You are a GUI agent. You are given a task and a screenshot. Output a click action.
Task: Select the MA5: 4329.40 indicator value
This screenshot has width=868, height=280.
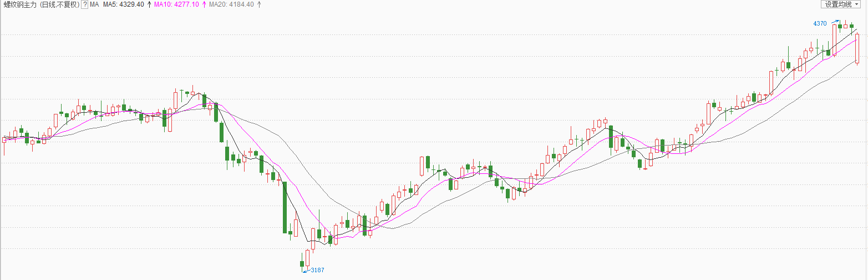[124, 4]
